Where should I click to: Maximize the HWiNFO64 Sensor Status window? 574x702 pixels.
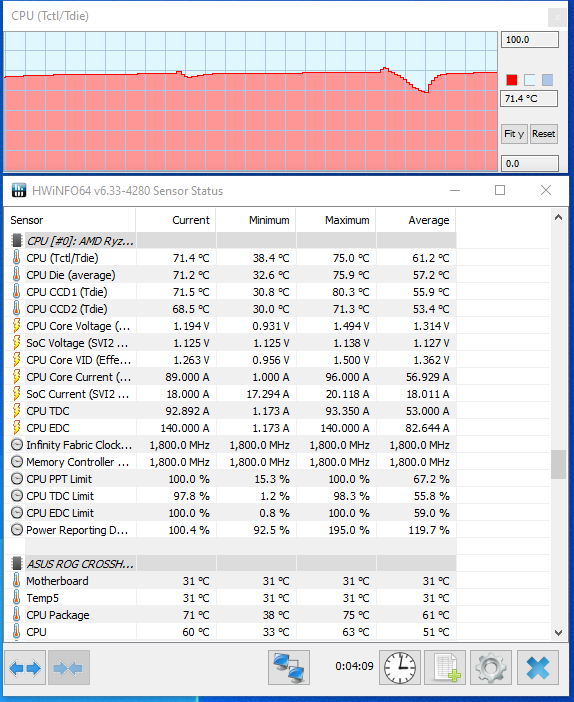500,190
